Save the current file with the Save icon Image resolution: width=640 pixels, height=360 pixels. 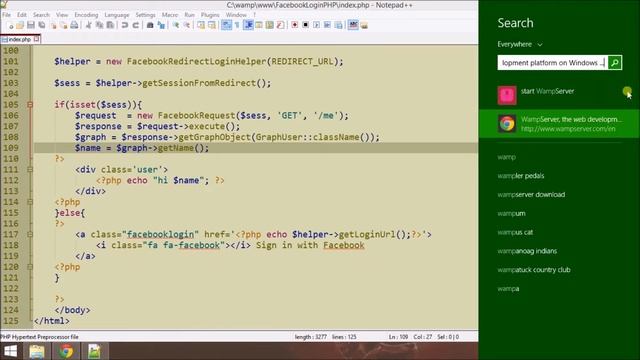(31, 25)
